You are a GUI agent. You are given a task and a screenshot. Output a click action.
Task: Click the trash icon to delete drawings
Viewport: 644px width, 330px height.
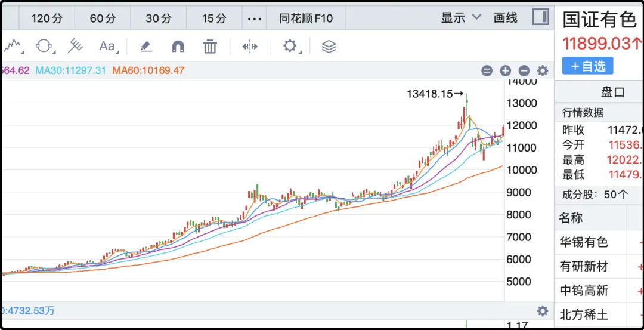tap(209, 46)
